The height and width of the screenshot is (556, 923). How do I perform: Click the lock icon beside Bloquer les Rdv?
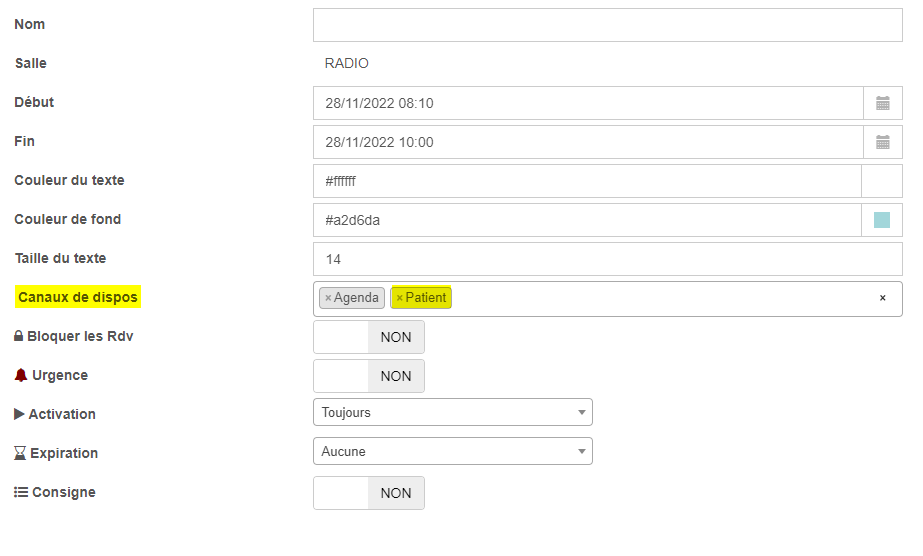point(19,336)
